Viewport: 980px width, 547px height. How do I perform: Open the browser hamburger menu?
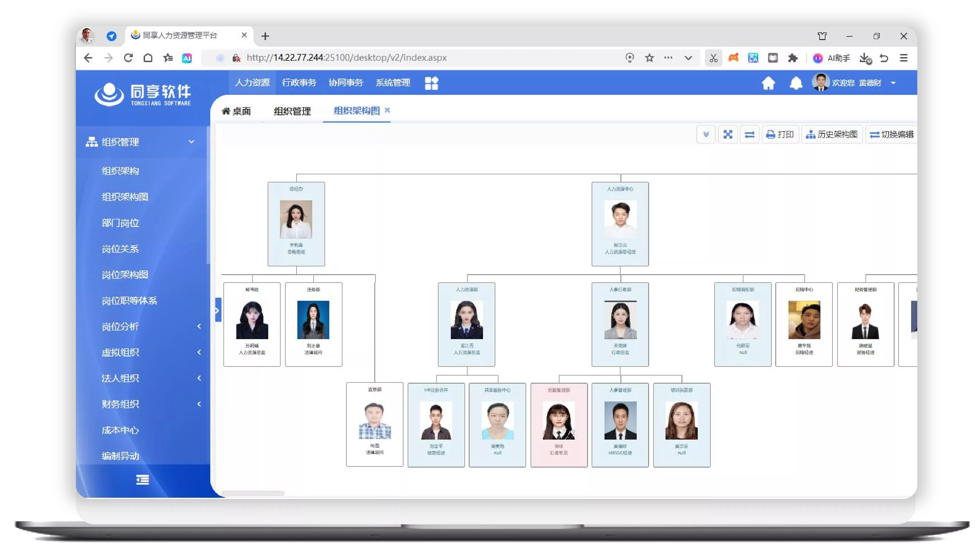click(x=904, y=58)
